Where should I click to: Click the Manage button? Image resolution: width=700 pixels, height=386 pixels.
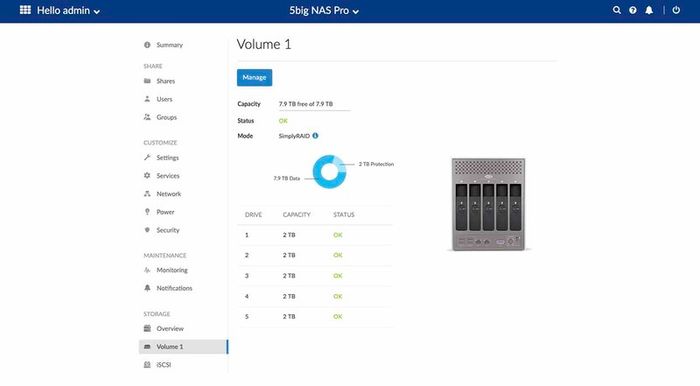254,78
